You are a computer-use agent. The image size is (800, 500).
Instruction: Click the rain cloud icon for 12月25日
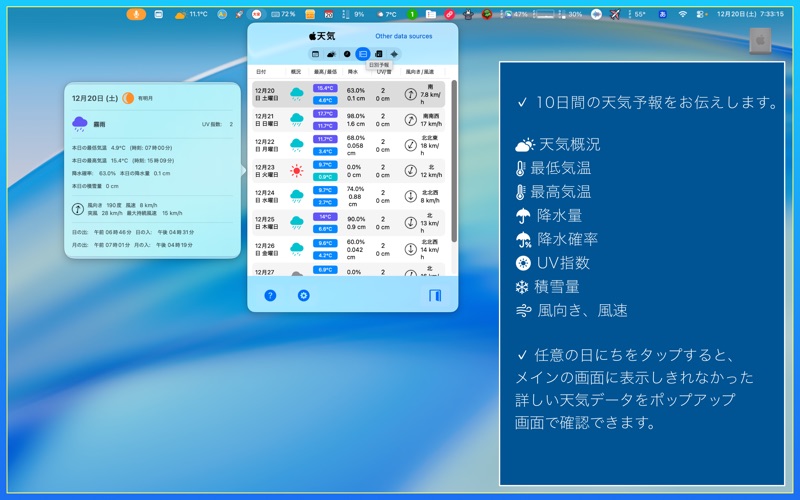(x=296, y=223)
